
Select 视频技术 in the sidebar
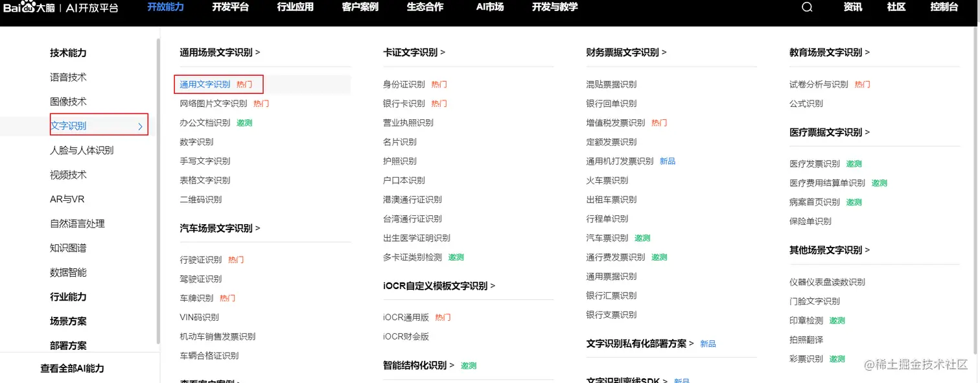tap(68, 175)
